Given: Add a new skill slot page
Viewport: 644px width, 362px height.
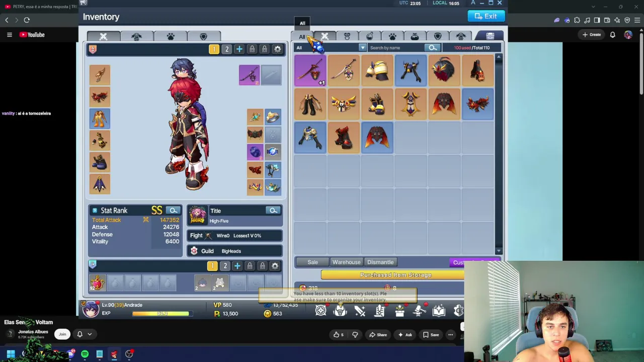Looking at the screenshot, I should (237, 266).
